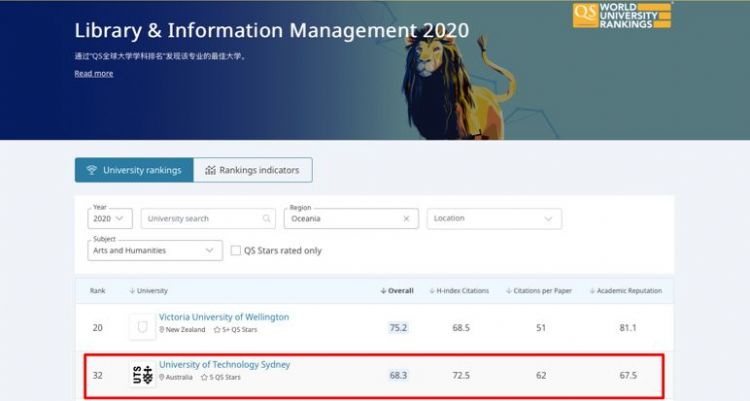Select the University rankings tab

tap(134, 170)
